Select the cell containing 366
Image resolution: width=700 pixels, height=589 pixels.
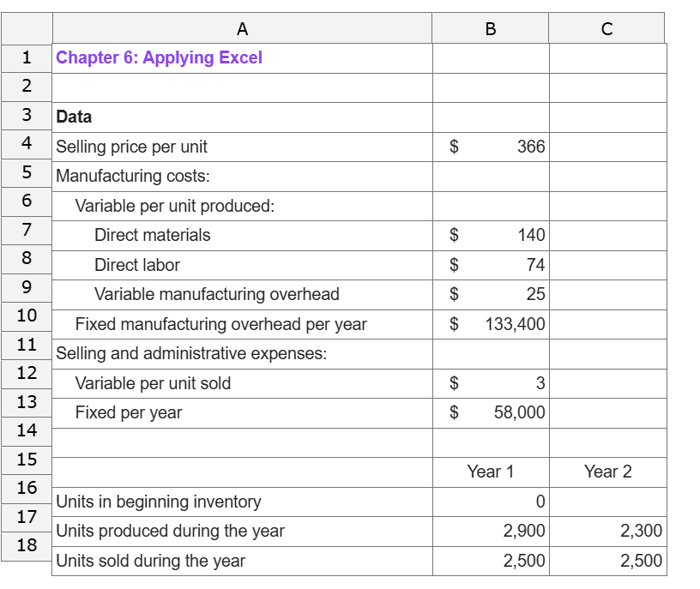tap(489, 147)
